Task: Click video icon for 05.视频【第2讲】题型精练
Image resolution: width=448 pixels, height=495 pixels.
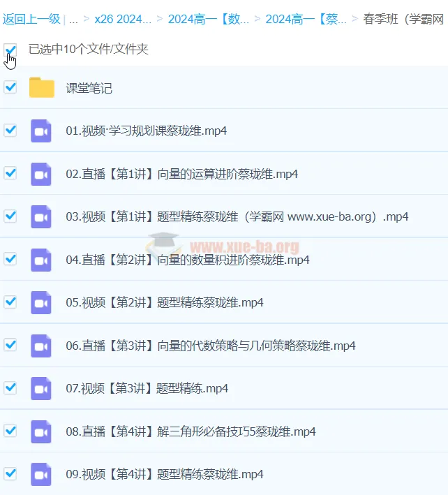Action: click(41, 303)
